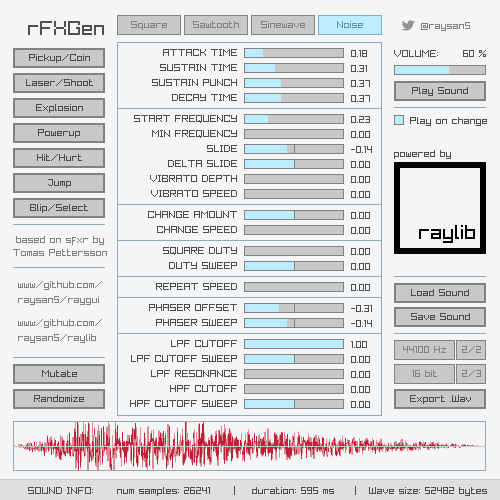The width and height of the screenshot is (500, 500).
Task: Click the Play Sound button
Action: [x=440, y=91]
